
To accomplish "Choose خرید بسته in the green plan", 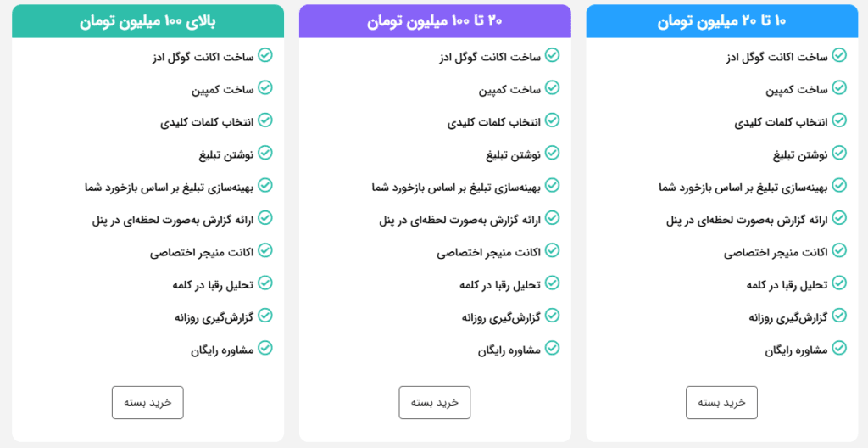I will (x=147, y=402).
